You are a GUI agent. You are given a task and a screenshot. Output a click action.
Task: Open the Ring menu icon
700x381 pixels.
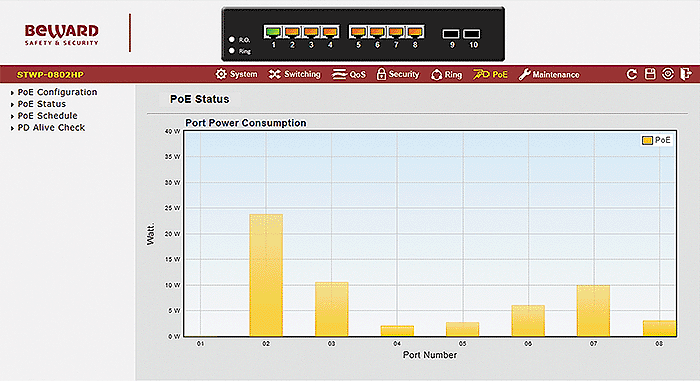coord(436,75)
